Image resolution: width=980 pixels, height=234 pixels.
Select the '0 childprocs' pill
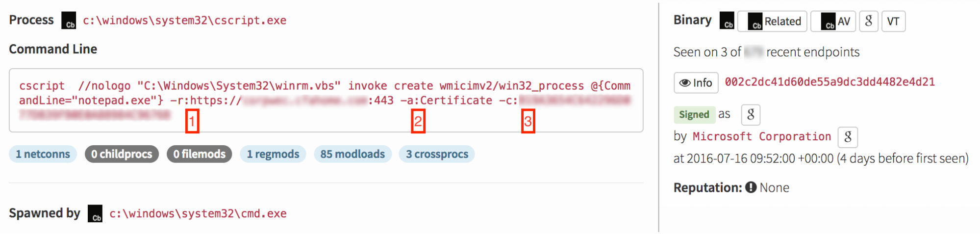(x=122, y=154)
